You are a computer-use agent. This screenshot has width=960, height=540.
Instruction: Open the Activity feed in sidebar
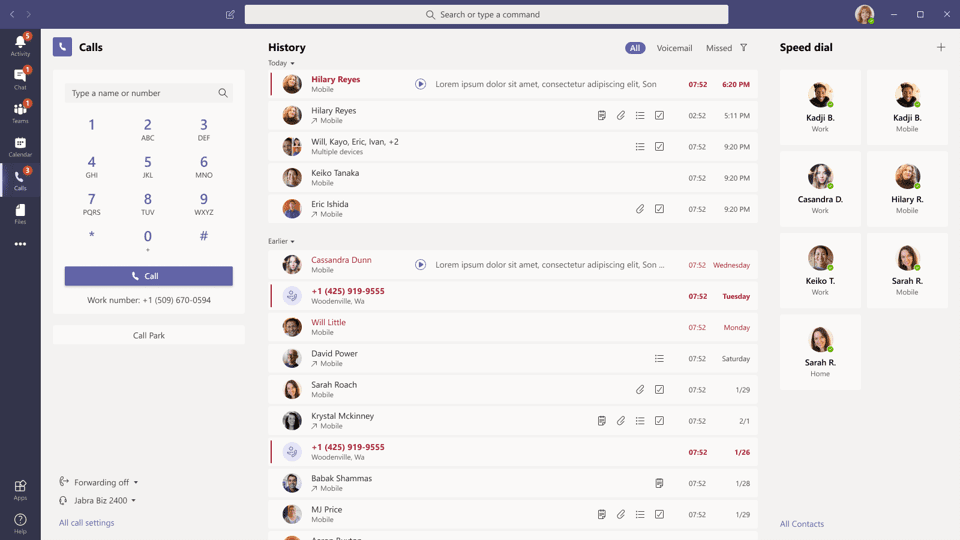click(x=20, y=46)
